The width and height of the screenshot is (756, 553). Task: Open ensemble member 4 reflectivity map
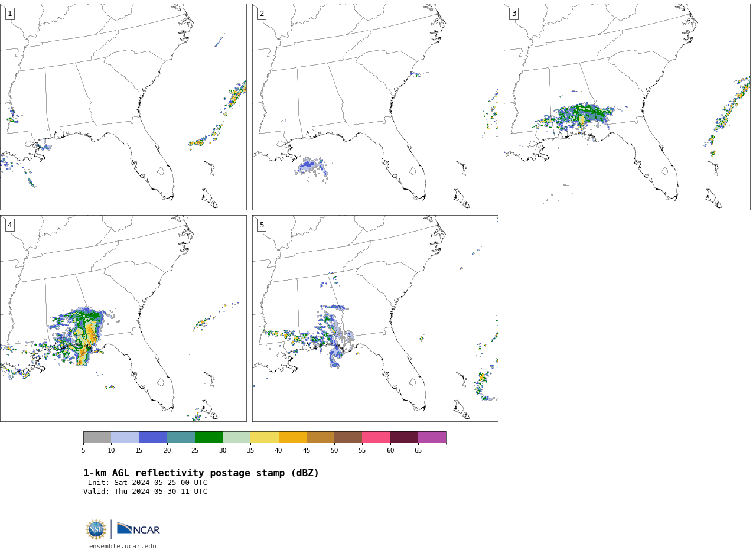[123, 318]
